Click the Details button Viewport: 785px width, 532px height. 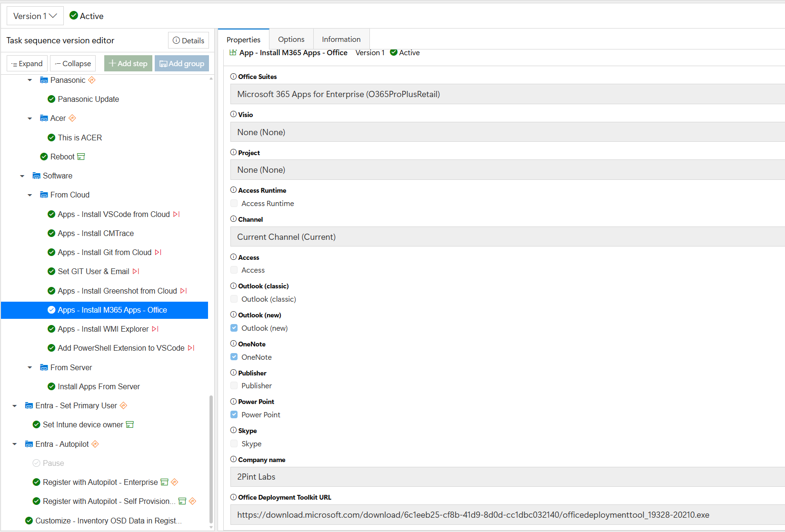click(189, 40)
